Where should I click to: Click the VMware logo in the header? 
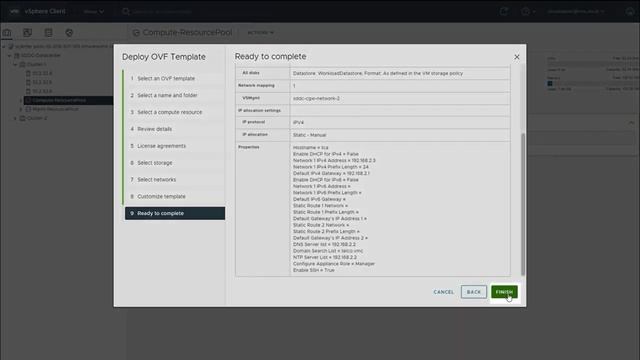(x=14, y=11)
